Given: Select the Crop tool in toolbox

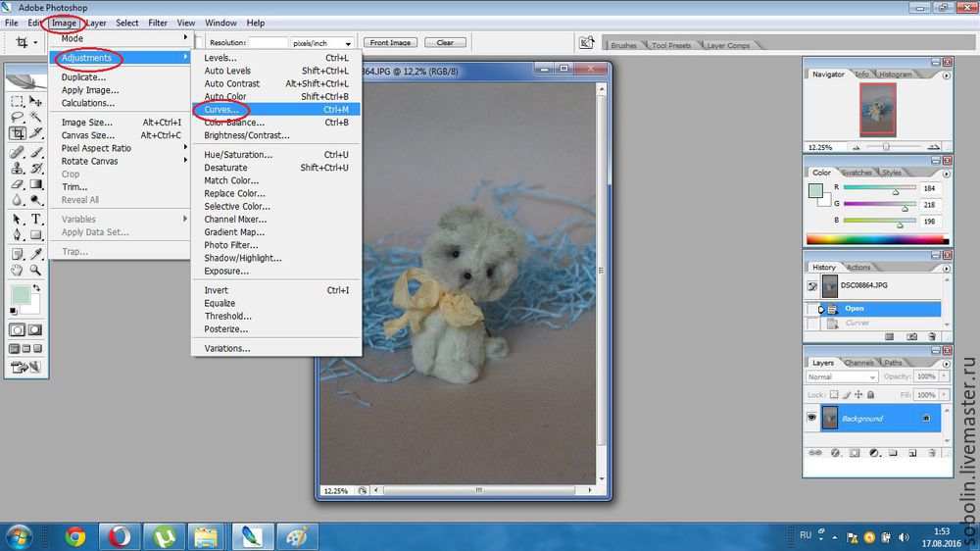Looking at the screenshot, I should coord(17,132).
